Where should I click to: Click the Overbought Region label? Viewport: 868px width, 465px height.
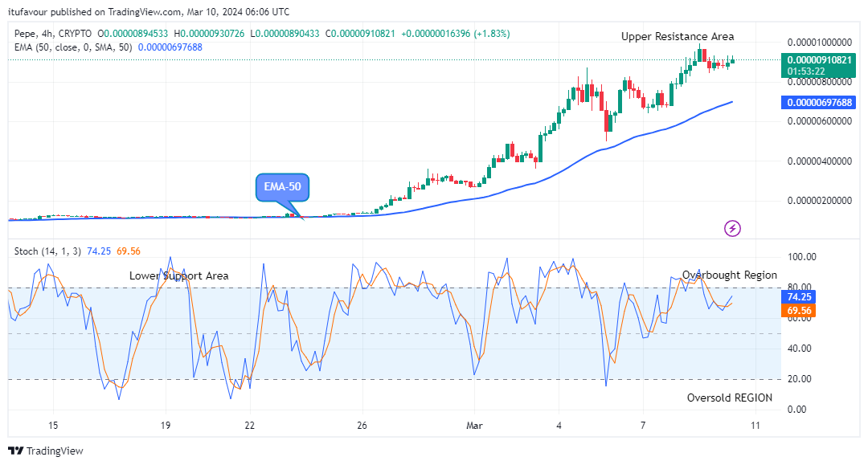pyautogui.click(x=730, y=275)
